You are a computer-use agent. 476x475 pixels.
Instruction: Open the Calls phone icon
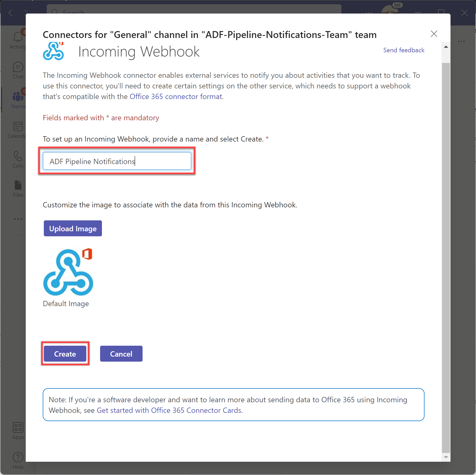pyautogui.click(x=18, y=156)
